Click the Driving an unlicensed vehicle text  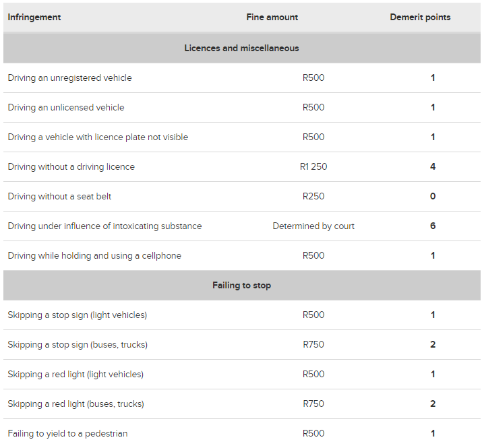[66, 107]
